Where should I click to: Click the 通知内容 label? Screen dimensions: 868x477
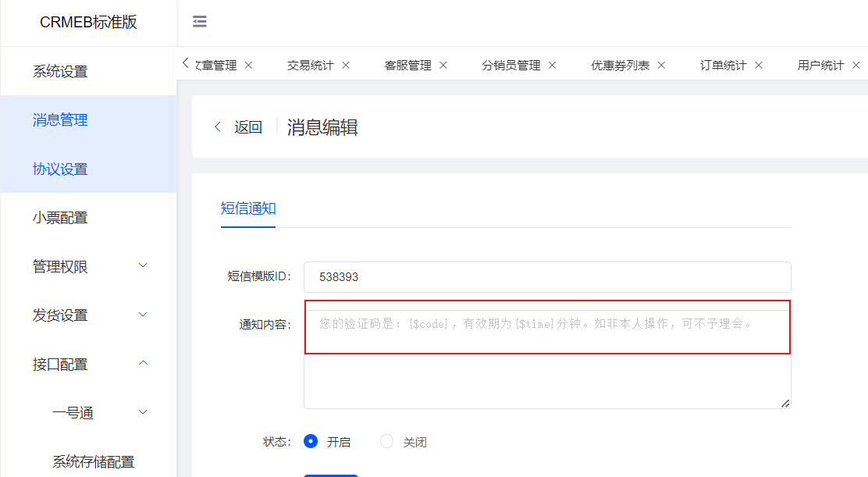[x=265, y=324]
